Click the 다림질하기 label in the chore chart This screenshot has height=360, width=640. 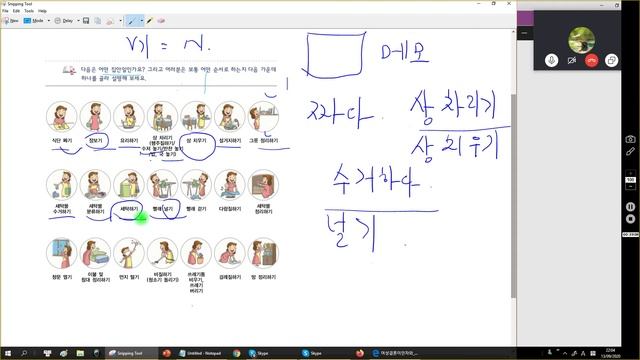[230, 209]
